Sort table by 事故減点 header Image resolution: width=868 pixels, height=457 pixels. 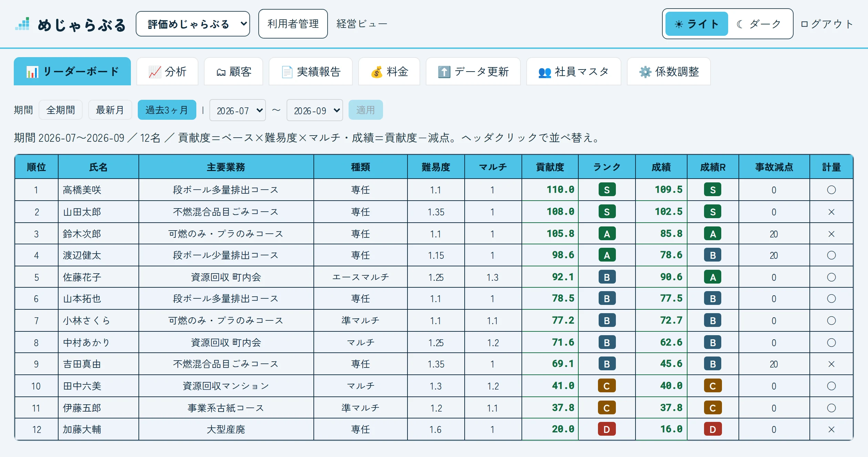click(x=774, y=167)
